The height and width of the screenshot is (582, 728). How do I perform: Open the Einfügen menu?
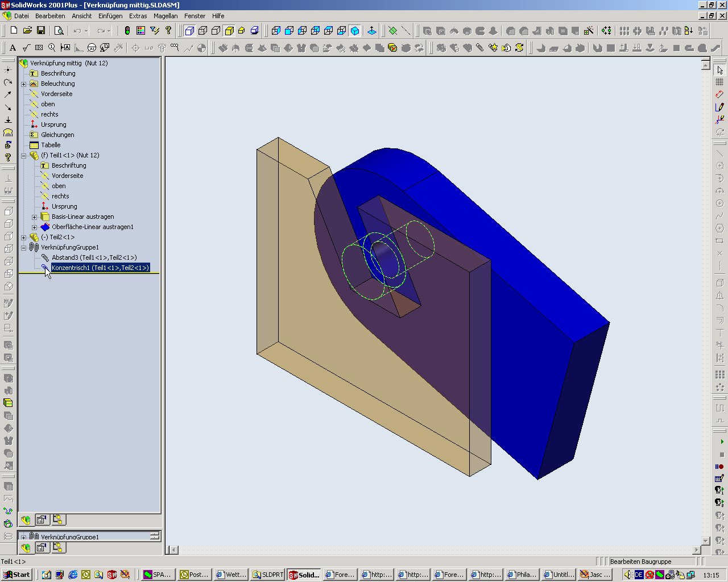tap(110, 16)
